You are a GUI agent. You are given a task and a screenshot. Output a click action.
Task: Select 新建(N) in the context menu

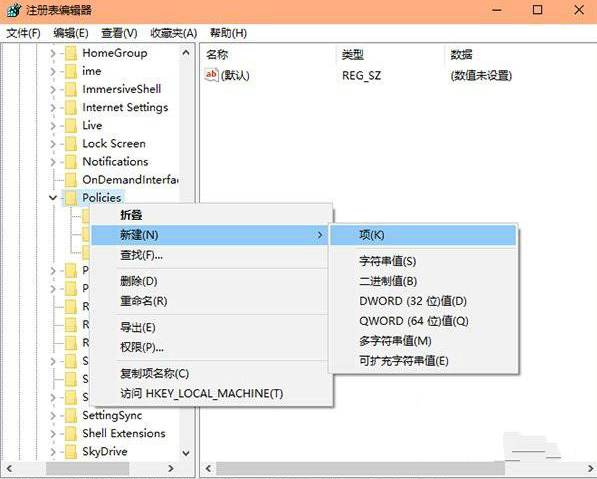click(x=210, y=235)
